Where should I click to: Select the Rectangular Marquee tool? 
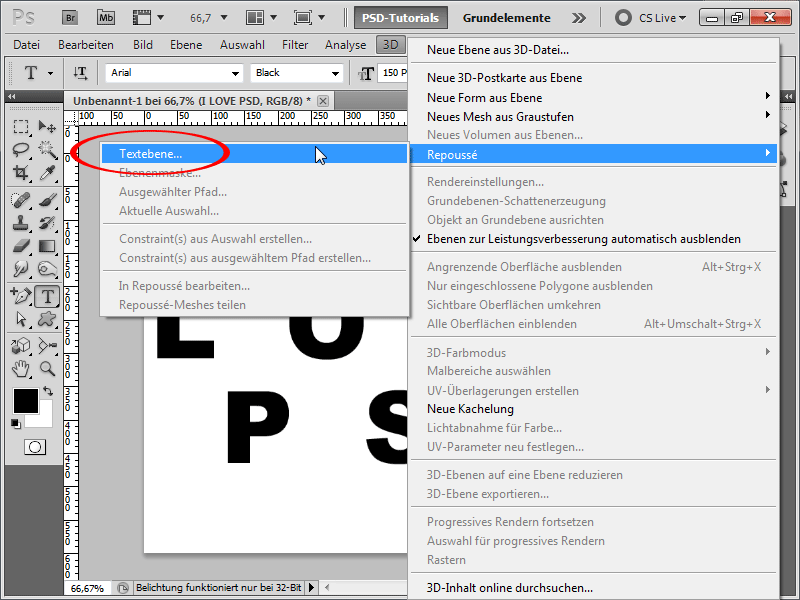point(21,127)
